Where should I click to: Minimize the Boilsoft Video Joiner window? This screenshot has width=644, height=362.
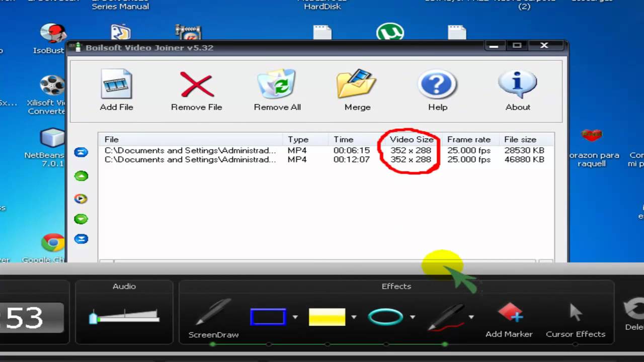pyautogui.click(x=494, y=46)
